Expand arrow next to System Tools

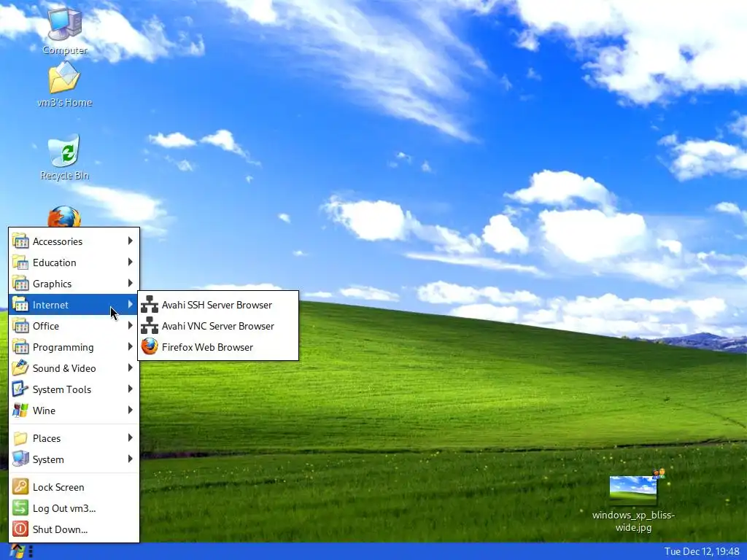[x=130, y=389]
